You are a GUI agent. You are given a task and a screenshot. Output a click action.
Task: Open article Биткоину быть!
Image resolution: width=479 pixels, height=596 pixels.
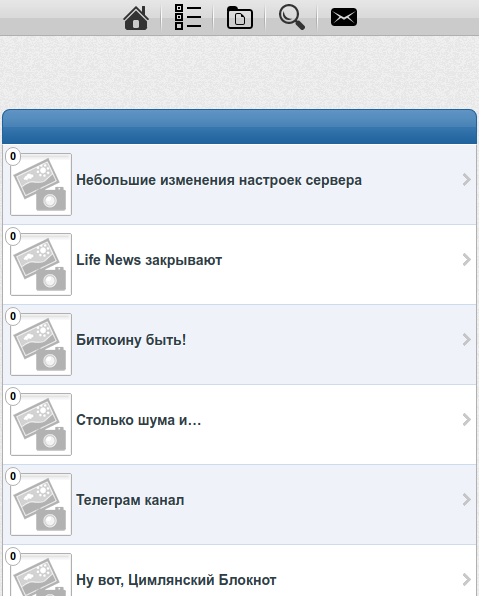[x=131, y=340]
